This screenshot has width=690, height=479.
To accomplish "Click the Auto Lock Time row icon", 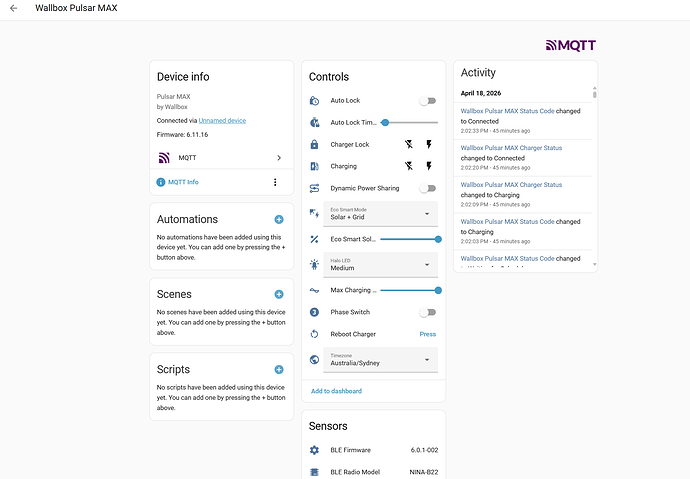I will click(x=314, y=122).
